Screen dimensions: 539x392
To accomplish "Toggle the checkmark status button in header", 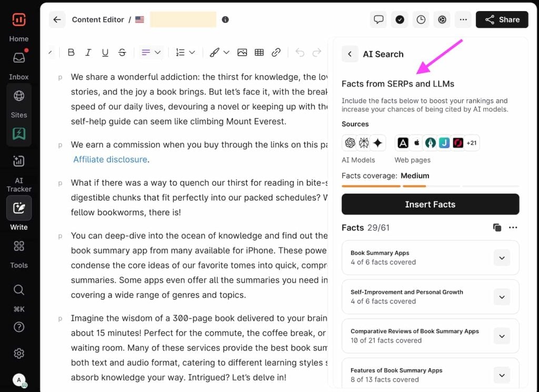I will (x=400, y=19).
